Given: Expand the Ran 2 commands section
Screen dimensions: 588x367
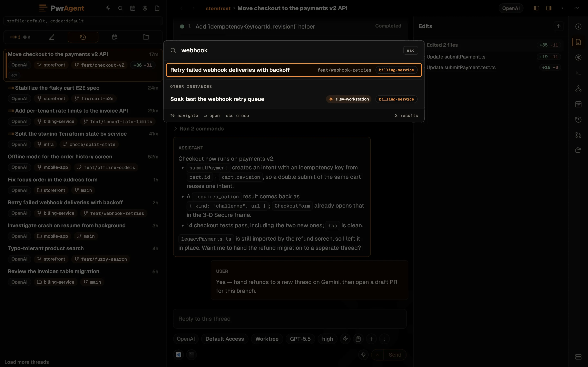Looking at the screenshot, I should [199, 129].
